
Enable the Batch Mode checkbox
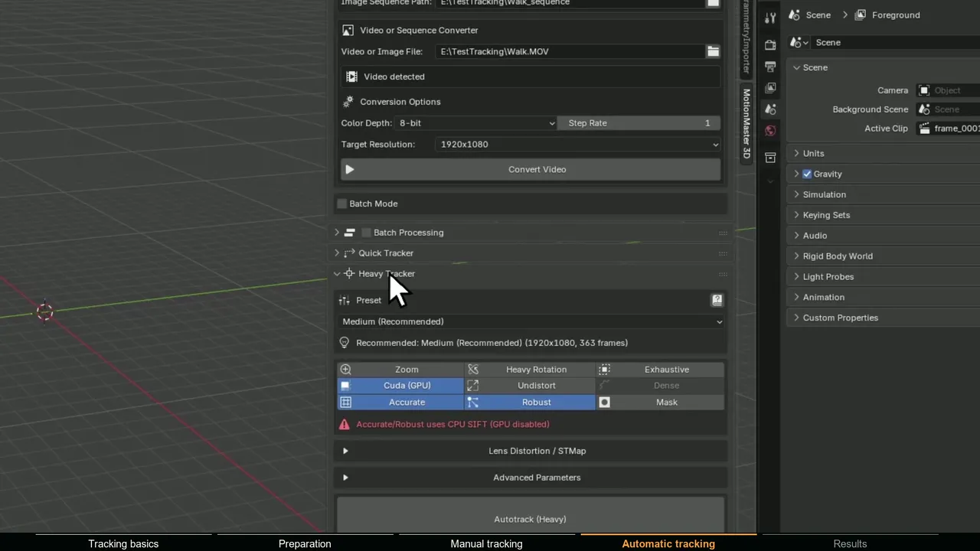(x=342, y=204)
